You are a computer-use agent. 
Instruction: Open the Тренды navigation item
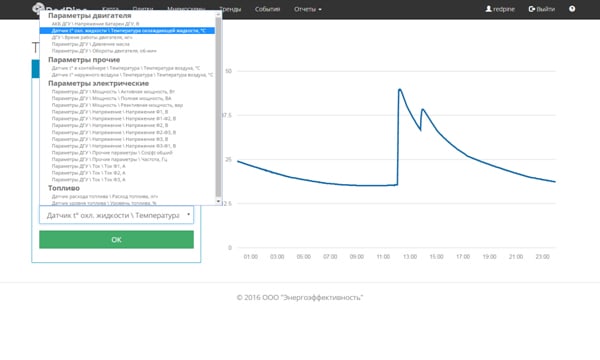tap(230, 9)
